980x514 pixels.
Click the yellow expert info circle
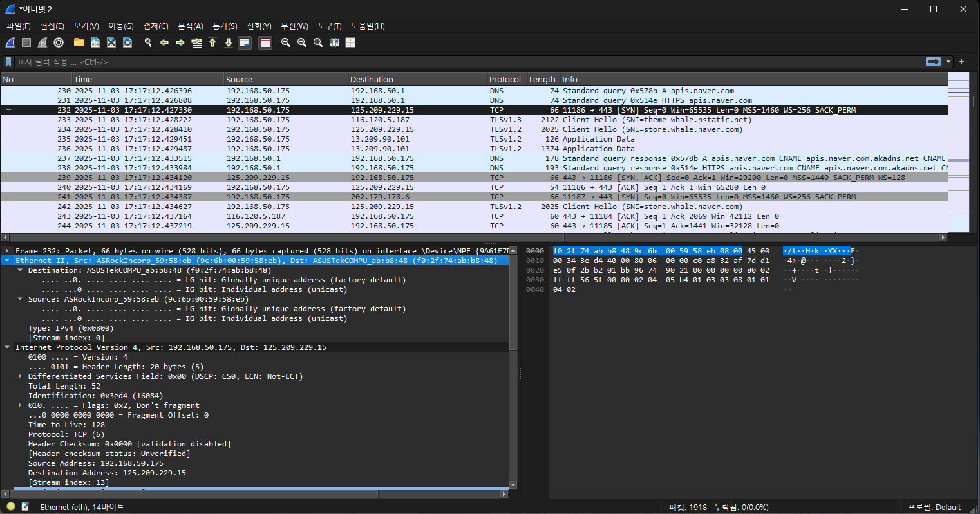pos(11,507)
